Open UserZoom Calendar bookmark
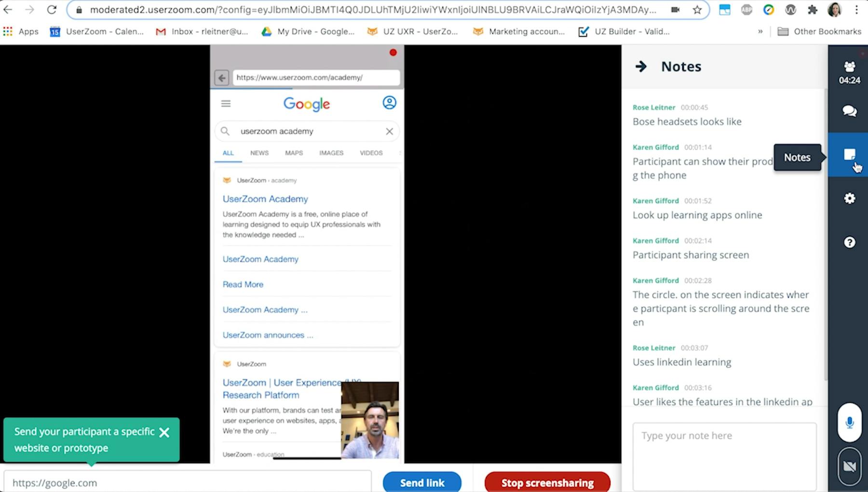 97,31
